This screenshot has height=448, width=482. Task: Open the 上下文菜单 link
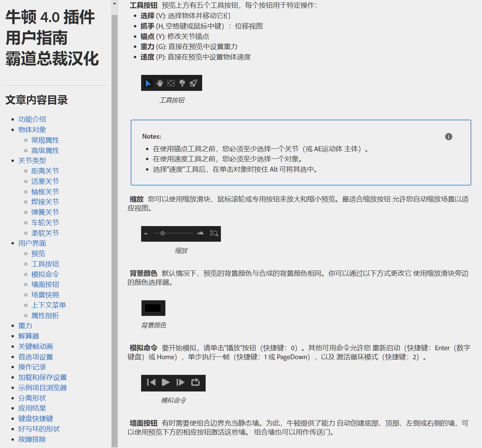[49, 305]
